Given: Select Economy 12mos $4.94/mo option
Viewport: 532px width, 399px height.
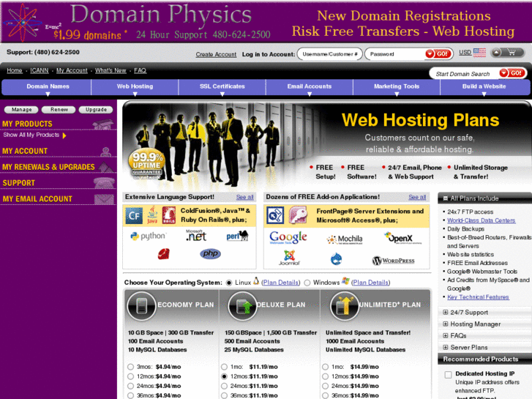Looking at the screenshot, I should coord(130,376).
